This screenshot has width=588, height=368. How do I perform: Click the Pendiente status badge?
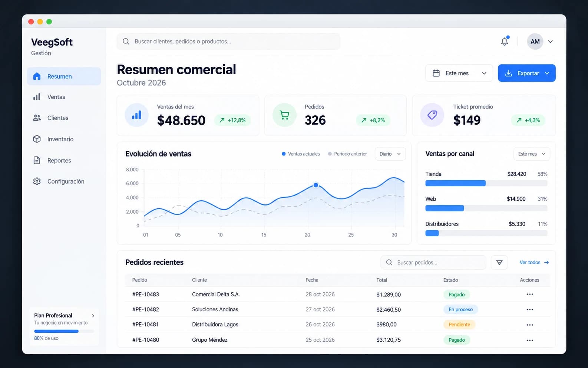[459, 325]
